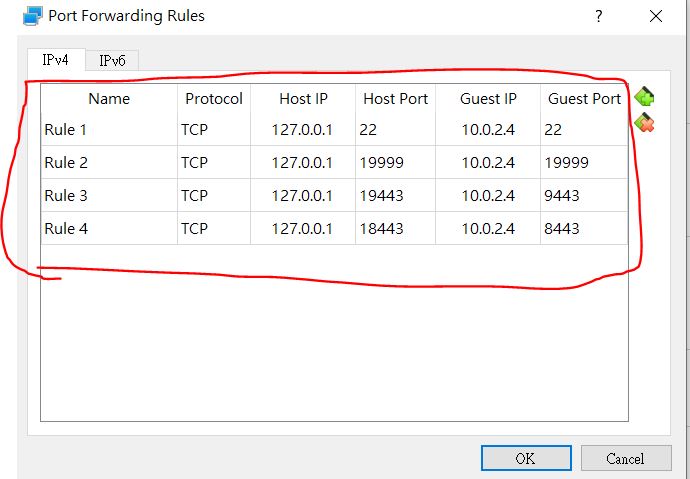Click the Name column header

[x=109, y=99]
